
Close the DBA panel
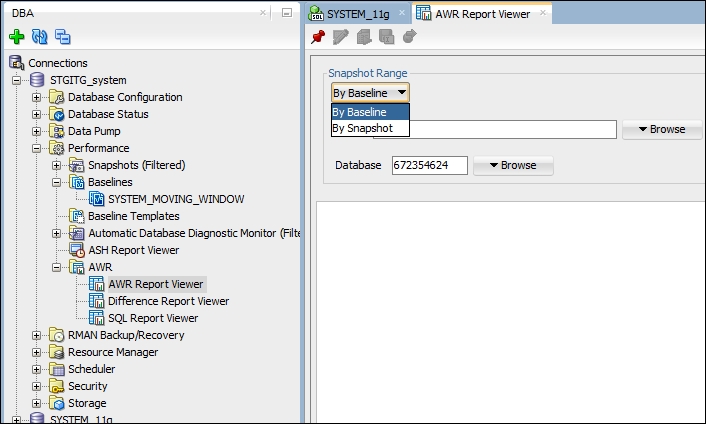(x=263, y=13)
